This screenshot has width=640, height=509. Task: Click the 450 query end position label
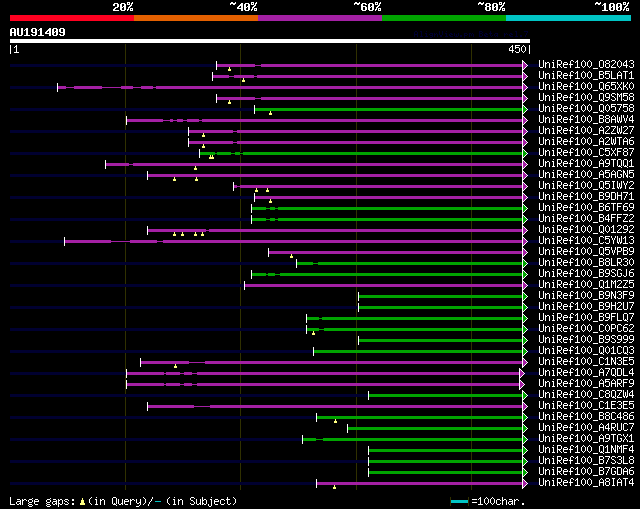coord(517,49)
